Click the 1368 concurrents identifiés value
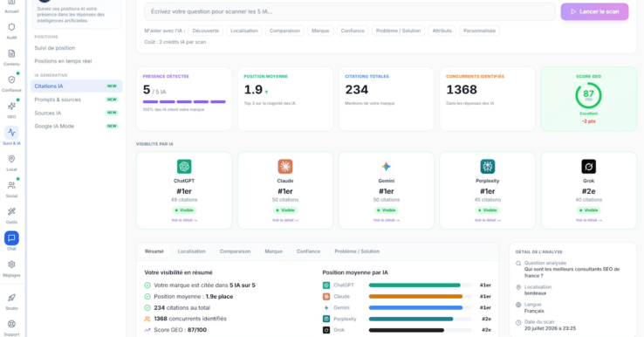 coord(462,90)
